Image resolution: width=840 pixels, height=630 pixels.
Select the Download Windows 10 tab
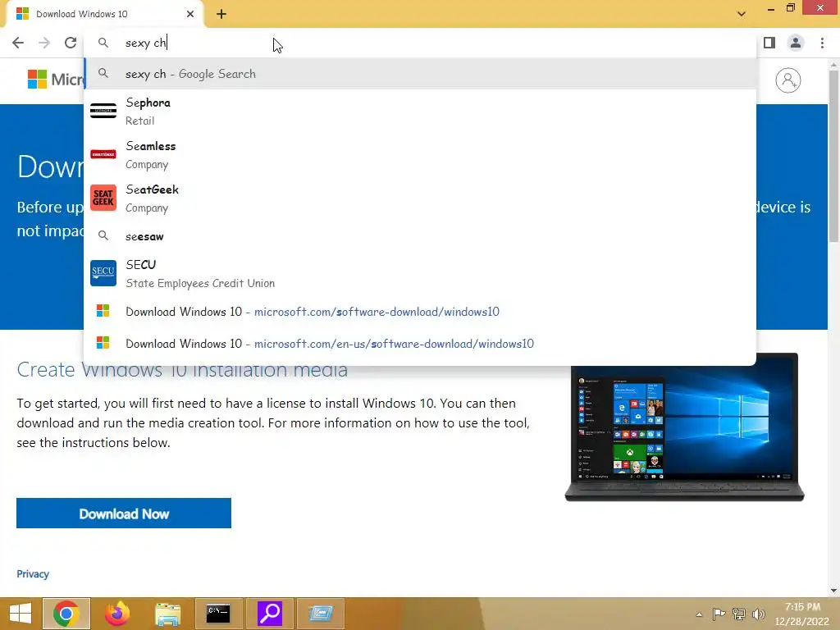pos(104,14)
